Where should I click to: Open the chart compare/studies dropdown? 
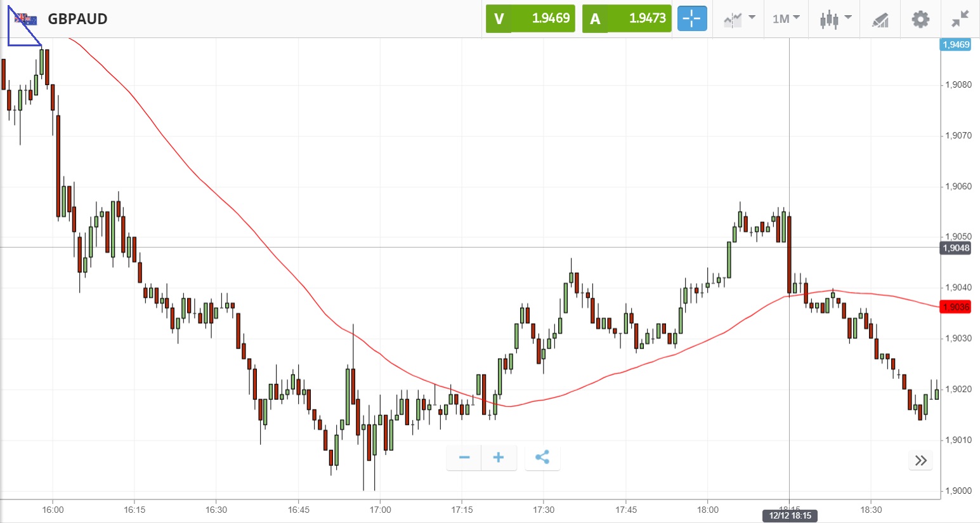[x=739, y=18]
